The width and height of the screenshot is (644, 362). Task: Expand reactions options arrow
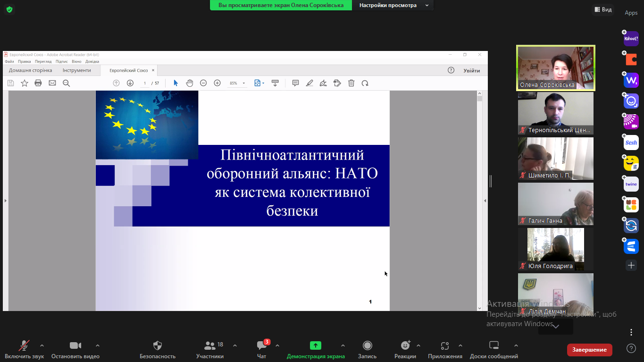pos(418,345)
